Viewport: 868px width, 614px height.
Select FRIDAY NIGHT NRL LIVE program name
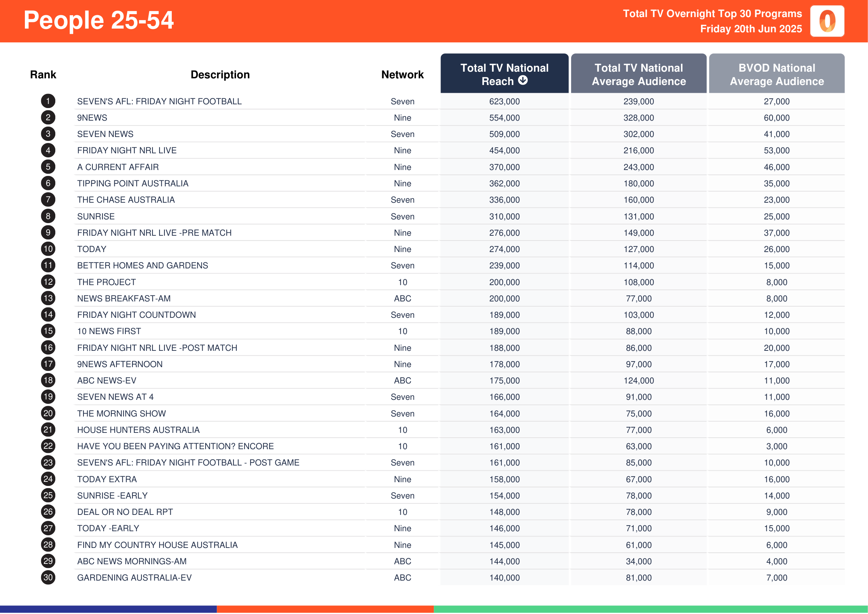click(x=127, y=150)
